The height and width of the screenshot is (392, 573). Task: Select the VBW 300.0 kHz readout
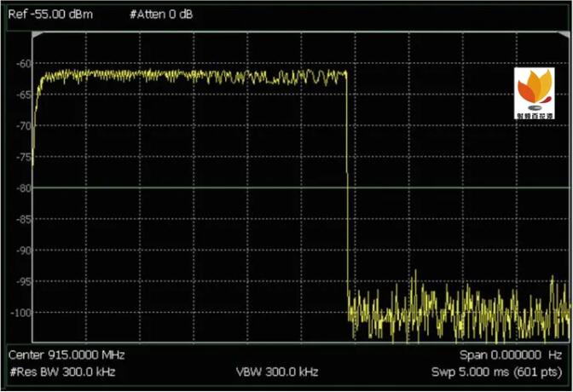tap(277, 372)
